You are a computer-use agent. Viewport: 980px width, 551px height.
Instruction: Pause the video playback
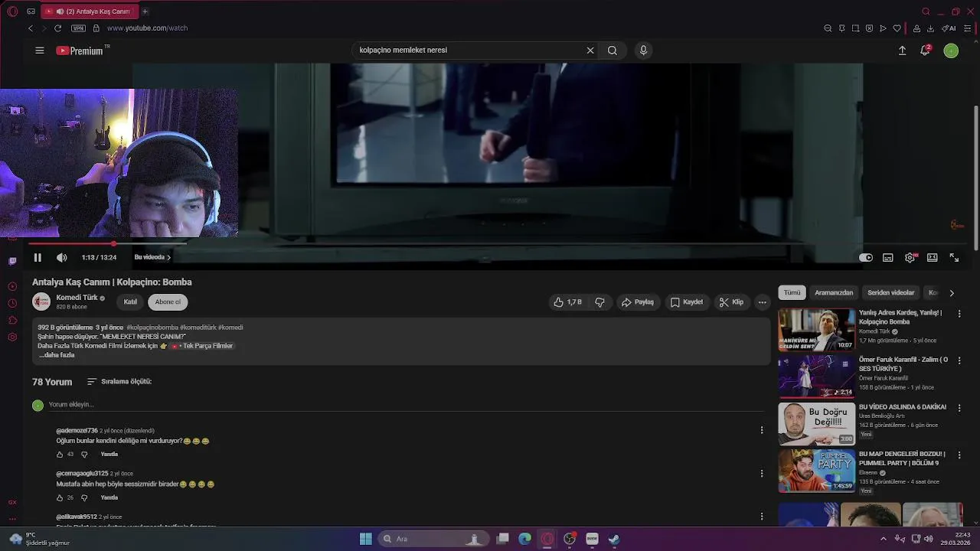pos(38,258)
